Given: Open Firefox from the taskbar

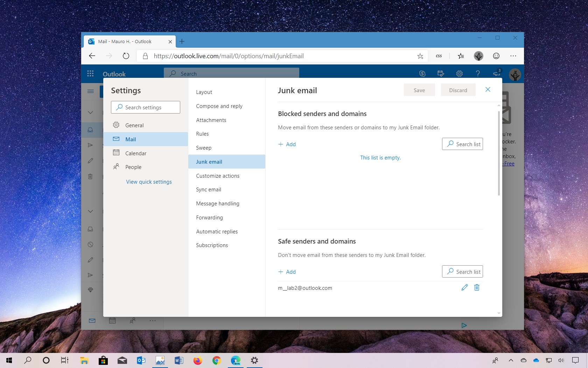Looking at the screenshot, I should tap(197, 360).
